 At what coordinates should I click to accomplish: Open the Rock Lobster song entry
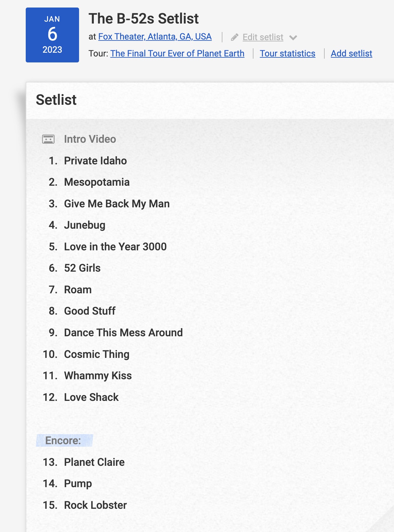click(95, 505)
